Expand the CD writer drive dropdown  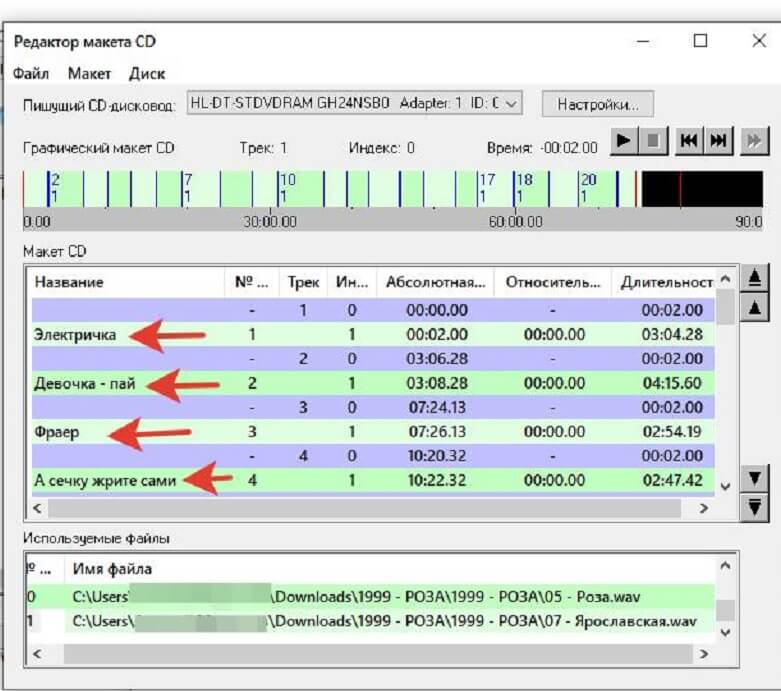pyautogui.click(x=512, y=104)
